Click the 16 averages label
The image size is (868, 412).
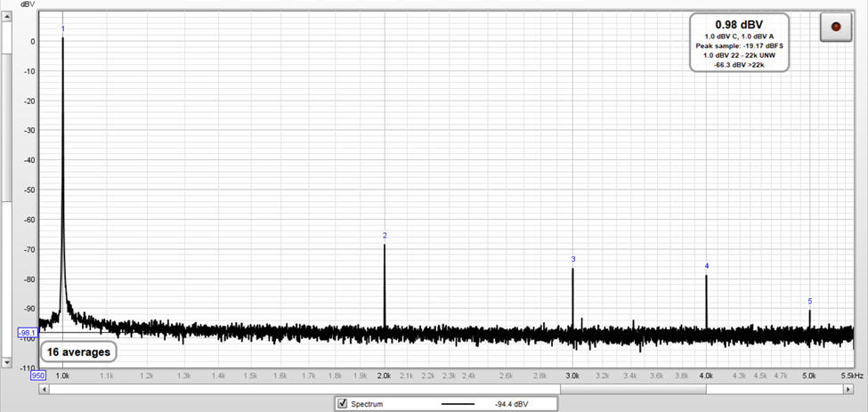click(79, 351)
